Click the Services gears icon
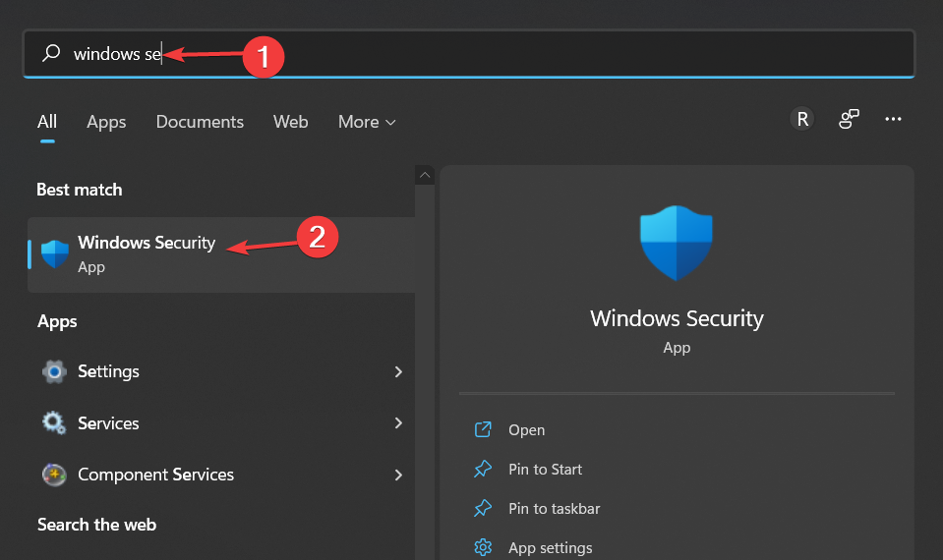The width and height of the screenshot is (943, 560). pos(54,423)
